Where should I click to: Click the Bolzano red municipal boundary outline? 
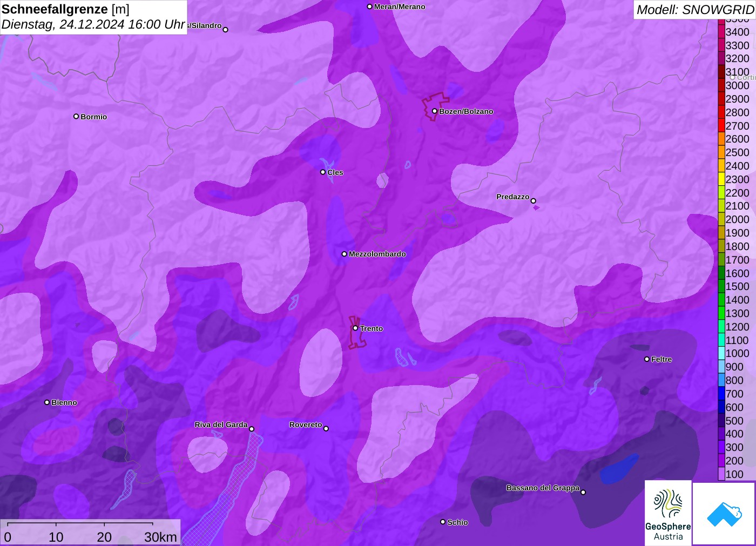pyautogui.click(x=435, y=106)
